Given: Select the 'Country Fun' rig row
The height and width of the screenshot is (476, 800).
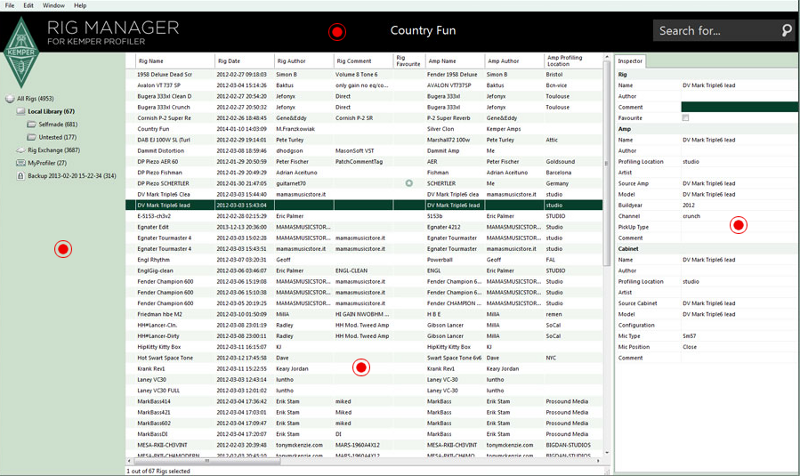Looking at the screenshot, I should click(x=364, y=129).
